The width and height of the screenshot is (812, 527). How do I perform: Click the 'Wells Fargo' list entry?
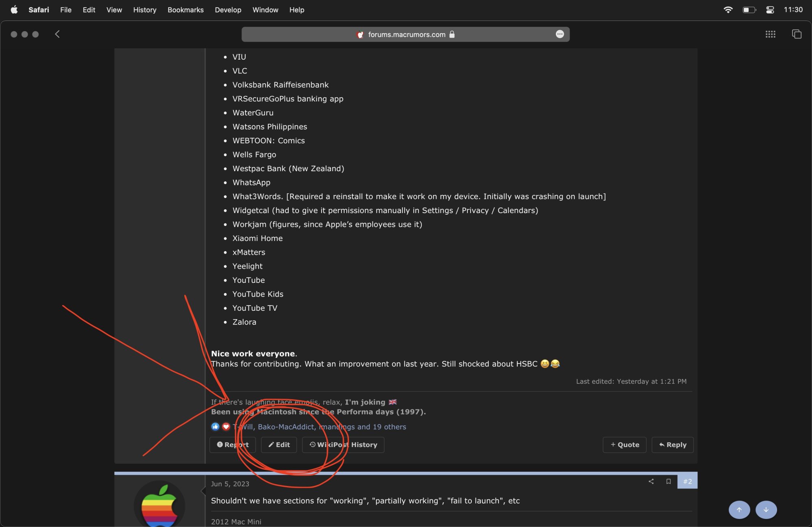pyautogui.click(x=254, y=155)
